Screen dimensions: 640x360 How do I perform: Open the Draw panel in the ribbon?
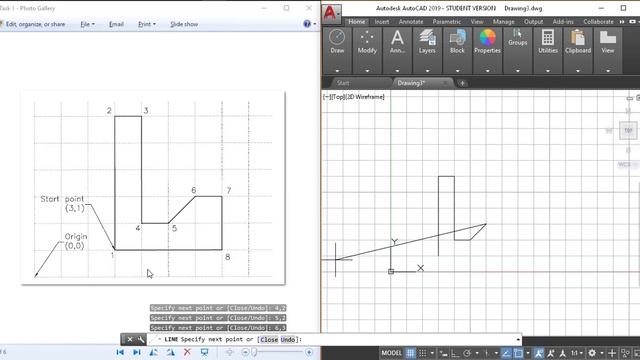point(337,42)
